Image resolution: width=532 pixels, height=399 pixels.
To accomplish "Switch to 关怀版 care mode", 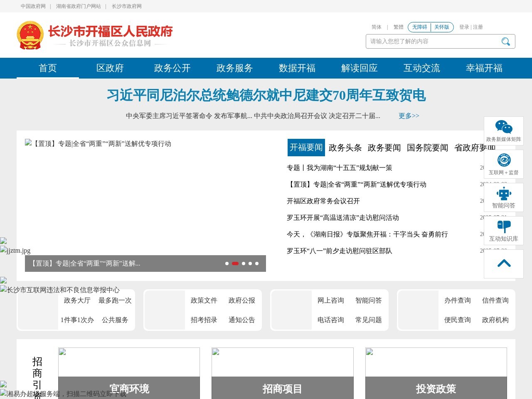I will pos(441,27).
